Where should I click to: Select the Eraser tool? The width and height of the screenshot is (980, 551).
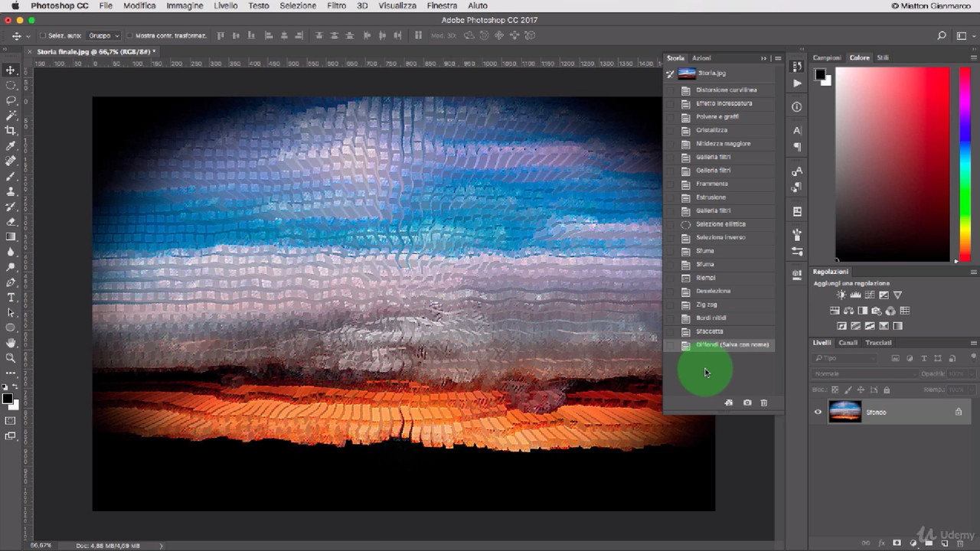(11, 221)
